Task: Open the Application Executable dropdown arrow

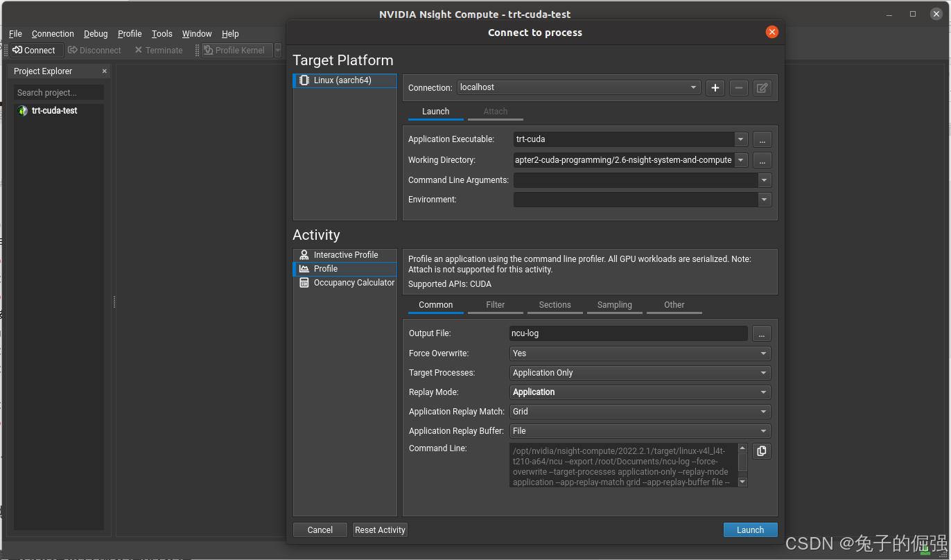Action: [741, 139]
